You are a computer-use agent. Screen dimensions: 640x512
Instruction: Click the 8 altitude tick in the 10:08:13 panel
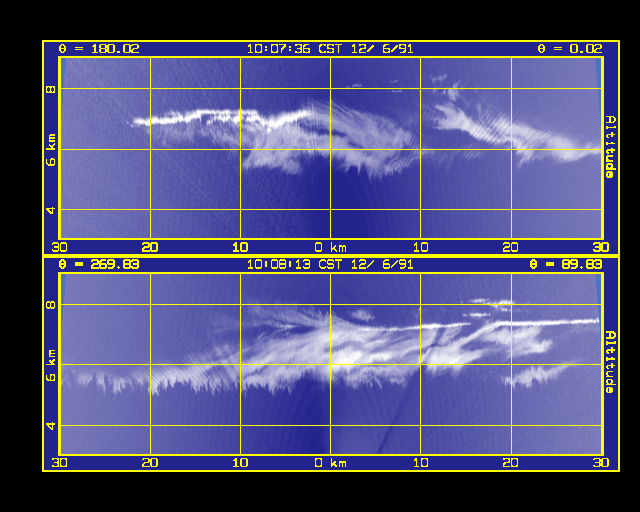tap(51, 305)
